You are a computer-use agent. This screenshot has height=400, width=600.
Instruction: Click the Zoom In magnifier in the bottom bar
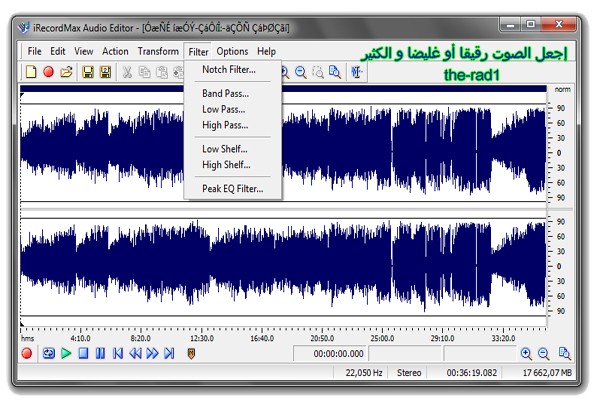(526, 354)
